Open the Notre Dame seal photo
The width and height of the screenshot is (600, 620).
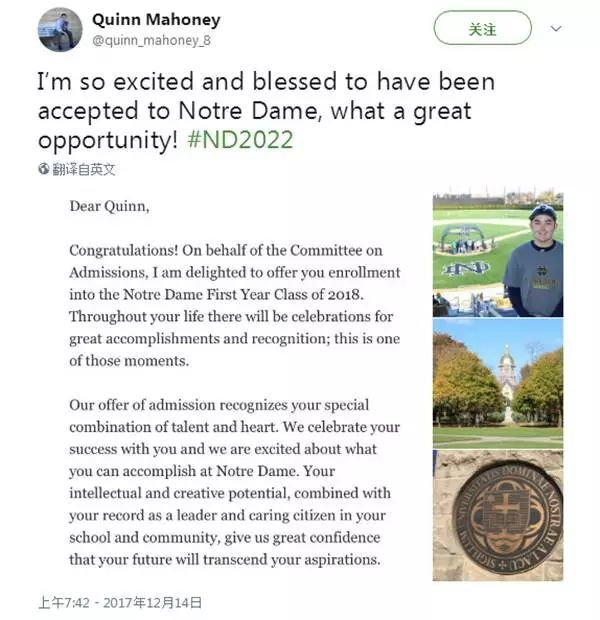(x=497, y=515)
